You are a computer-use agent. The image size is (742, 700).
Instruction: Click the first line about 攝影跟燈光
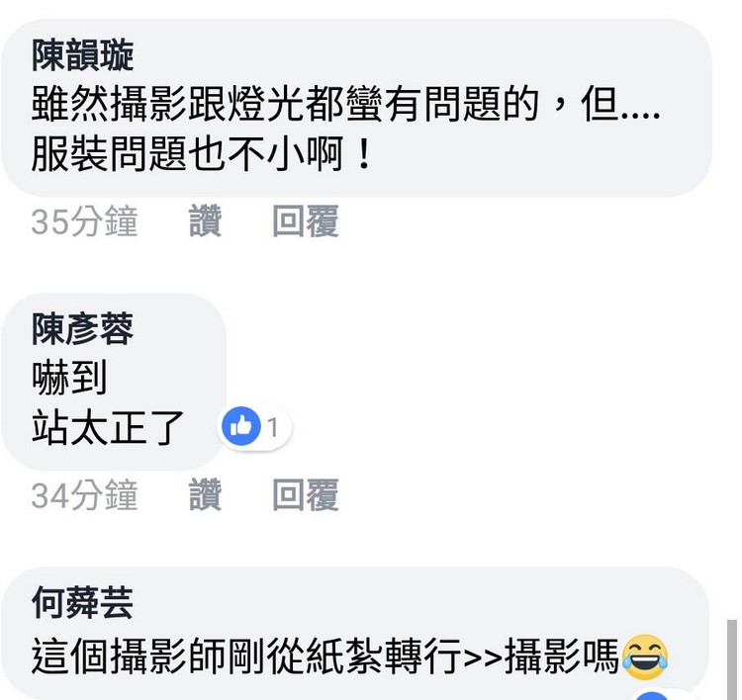pyautogui.click(x=345, y=104)
